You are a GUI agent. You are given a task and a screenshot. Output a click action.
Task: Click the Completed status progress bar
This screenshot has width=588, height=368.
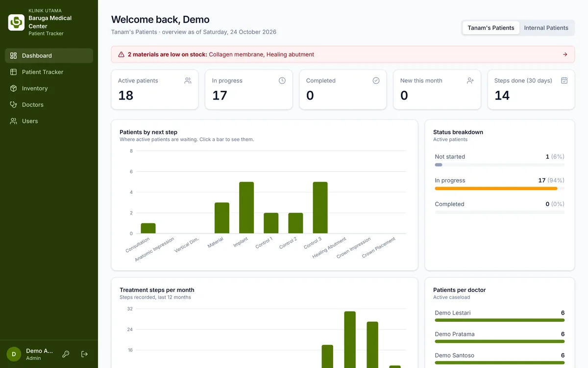click(500, 212)
